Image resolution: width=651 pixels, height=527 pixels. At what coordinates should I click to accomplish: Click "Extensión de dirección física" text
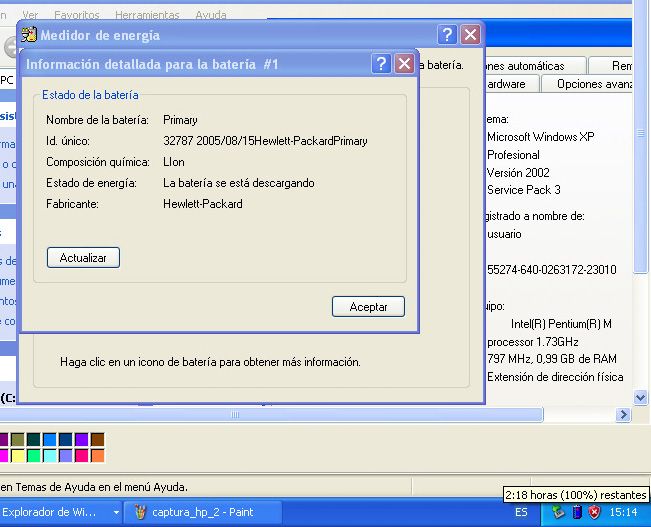click(556, 377)
